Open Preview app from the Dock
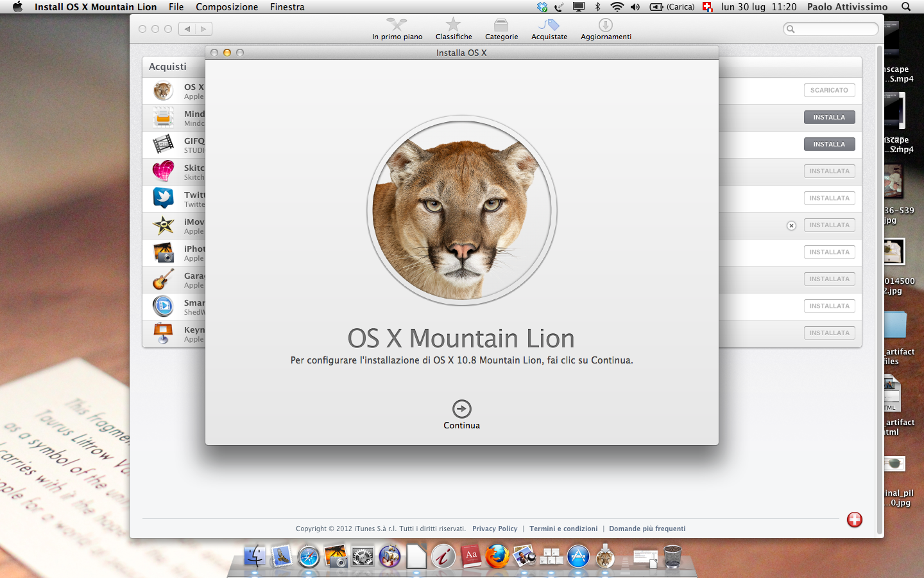 pyautogui.click(x=524, y=556)
